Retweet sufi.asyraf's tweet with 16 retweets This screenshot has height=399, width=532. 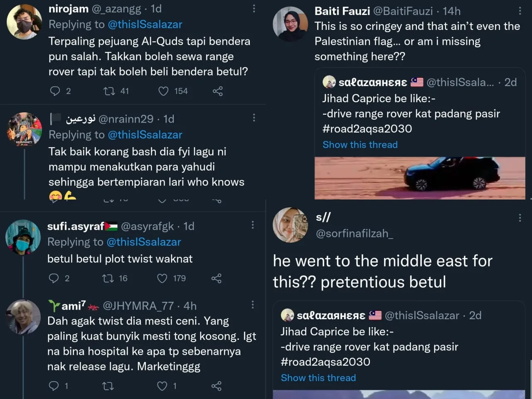(108, 278)
